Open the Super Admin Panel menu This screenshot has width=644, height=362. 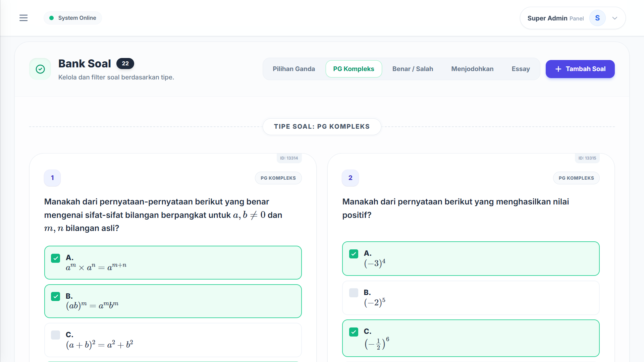click(573, 18)
